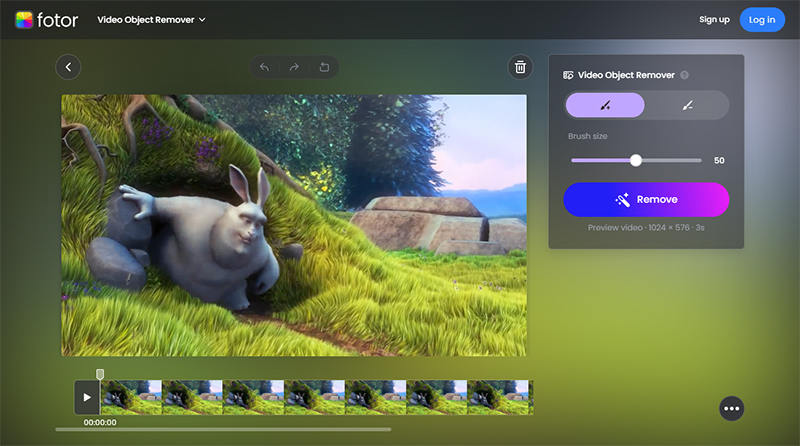The image size is (800, 446).
Task: Open the Video Object Remover dropdown menu
Action: pyautogui.click(x=152, y=20)
